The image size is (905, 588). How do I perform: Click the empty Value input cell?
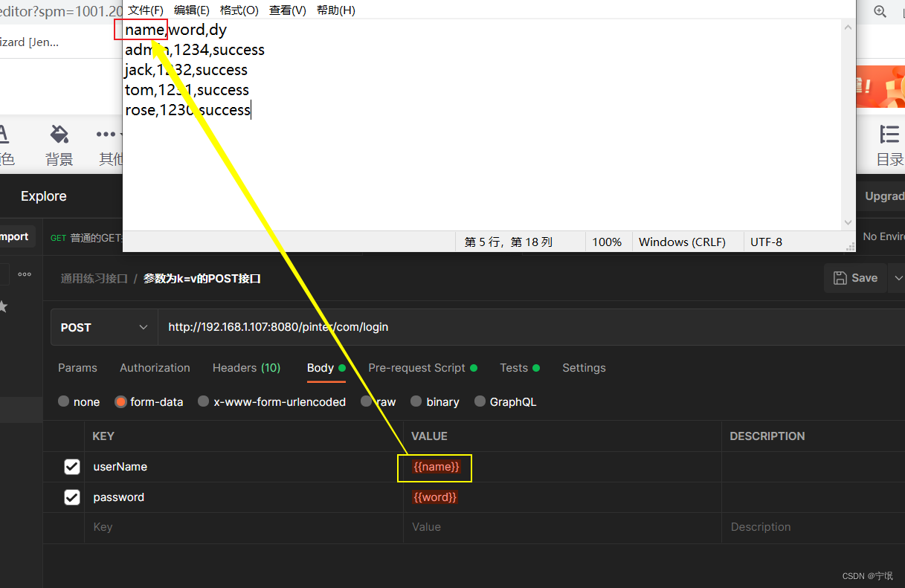(562, 527)
